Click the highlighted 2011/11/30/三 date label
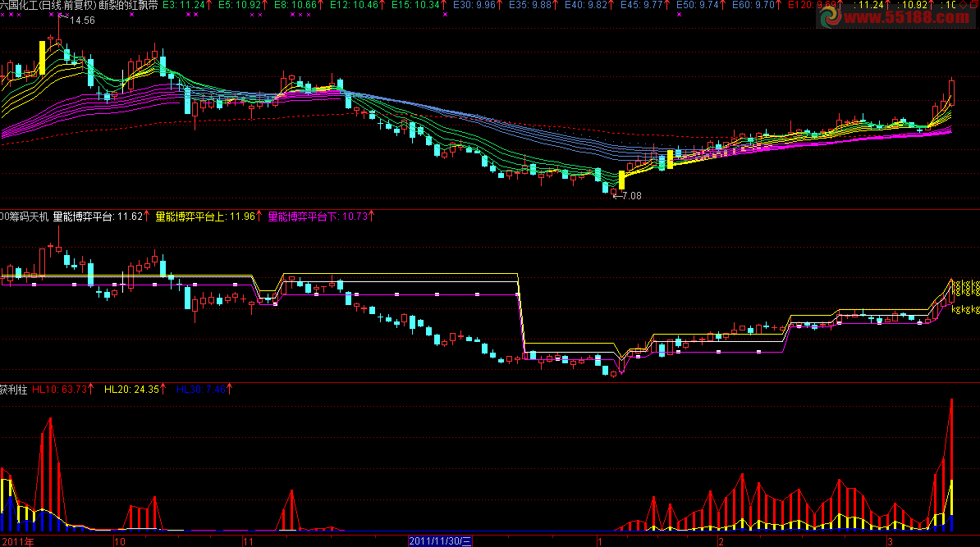Viewport: 980px width, 547px height. [440, 541]
